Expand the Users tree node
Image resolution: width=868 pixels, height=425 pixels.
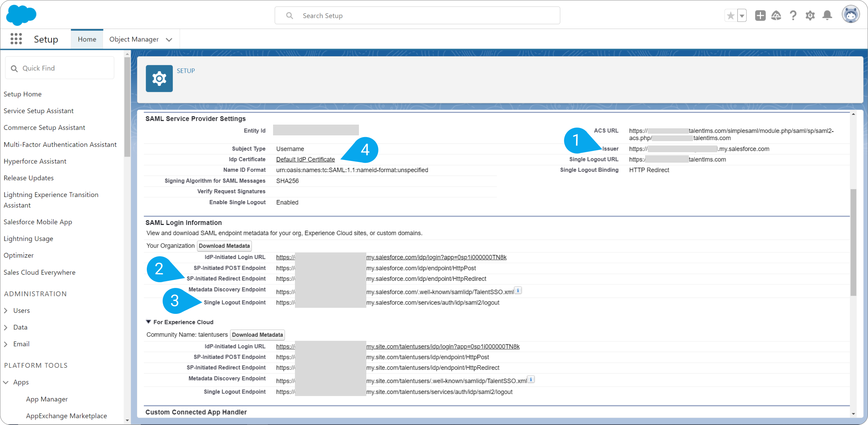tap(6, 310)
